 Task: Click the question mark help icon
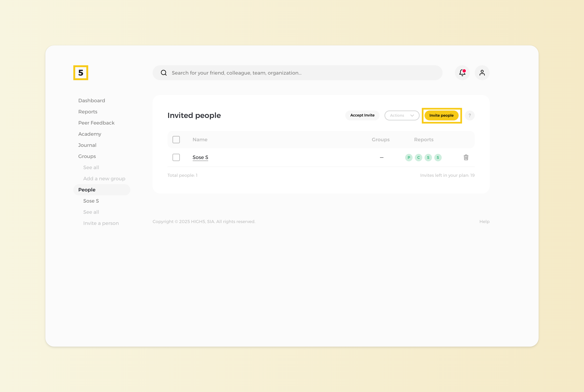[470, 115]
